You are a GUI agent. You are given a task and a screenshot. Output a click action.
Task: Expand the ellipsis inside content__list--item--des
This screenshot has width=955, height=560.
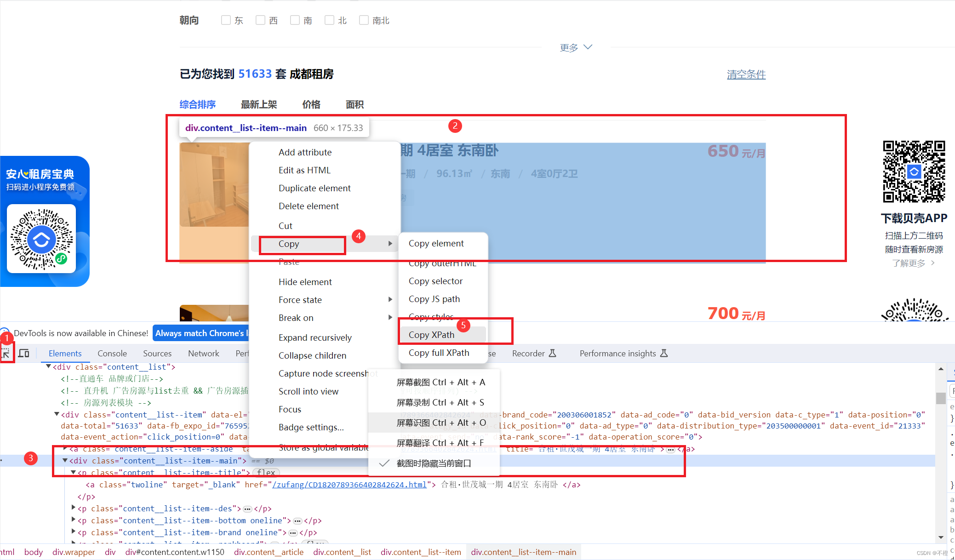point(247,509)
